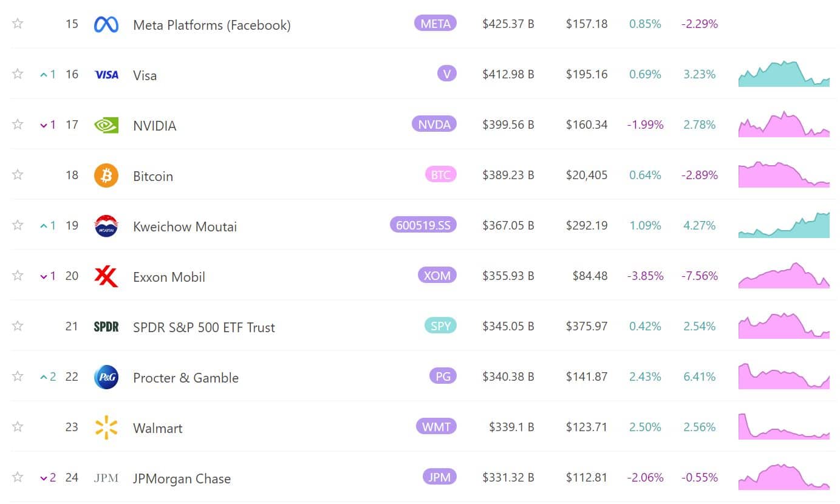Click the Bitcoin 30-day price chart
The image size is (840, 504).
pyautogui.click(x=784, y=174)
